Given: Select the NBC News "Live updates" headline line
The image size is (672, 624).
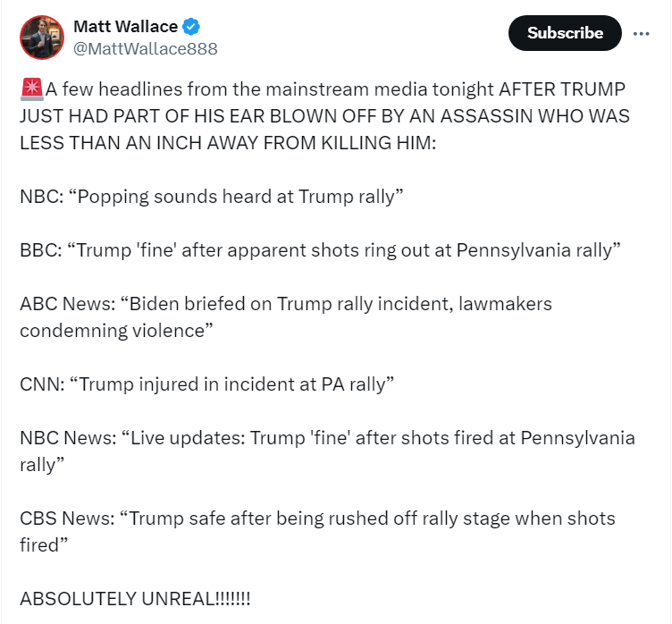Looking at the screenshot, I should point(327,438).
